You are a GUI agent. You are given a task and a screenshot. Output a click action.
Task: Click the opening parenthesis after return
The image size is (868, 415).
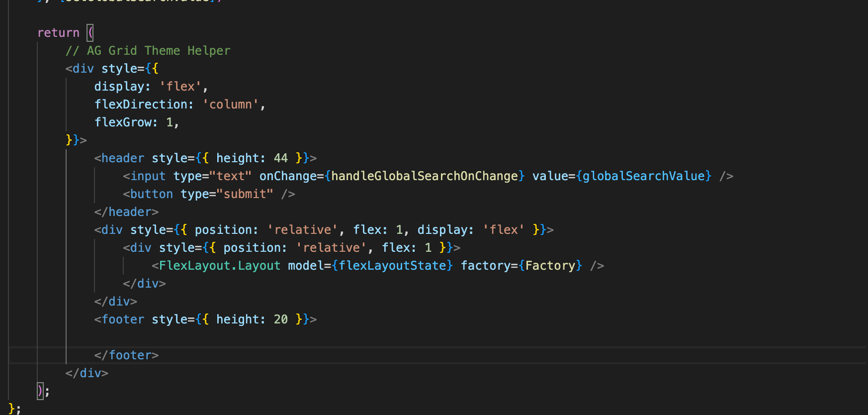point(90,33)
